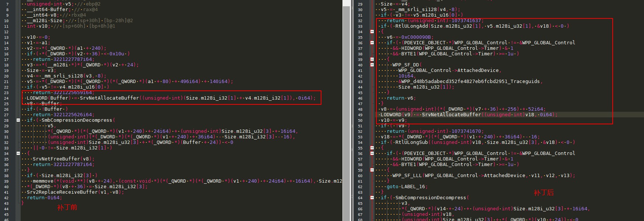Collapse the WPP_SF_DD call fold at right line 40
Image resolution: width=644 pixels, height=221 pixels.
372,65
